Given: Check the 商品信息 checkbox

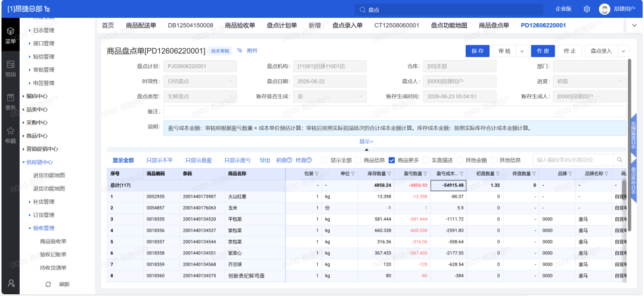Looking at the screenshot, I should pos(358,160).
